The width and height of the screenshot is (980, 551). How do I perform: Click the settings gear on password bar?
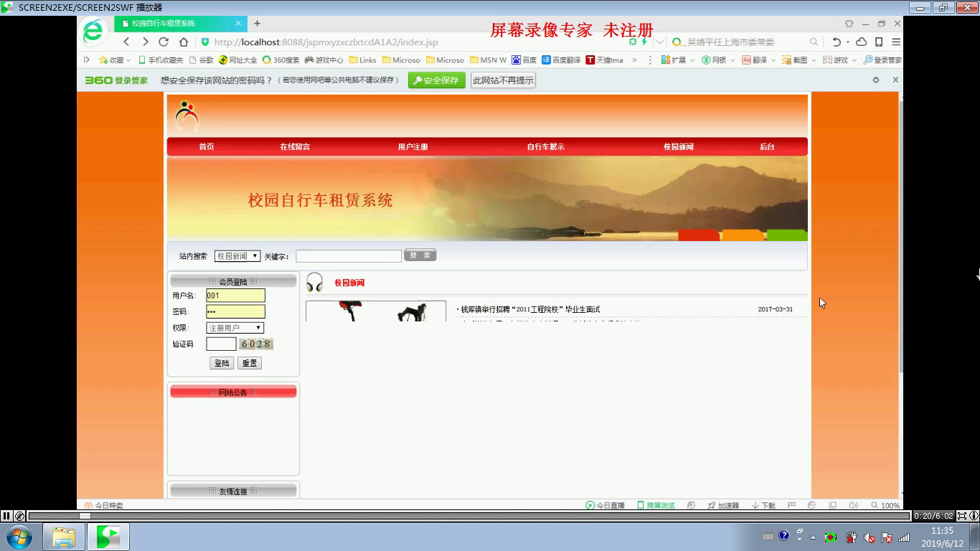876,80
